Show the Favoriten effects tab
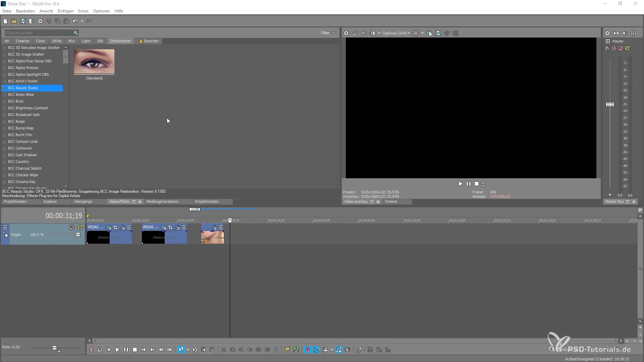 [x=149, y=41]
